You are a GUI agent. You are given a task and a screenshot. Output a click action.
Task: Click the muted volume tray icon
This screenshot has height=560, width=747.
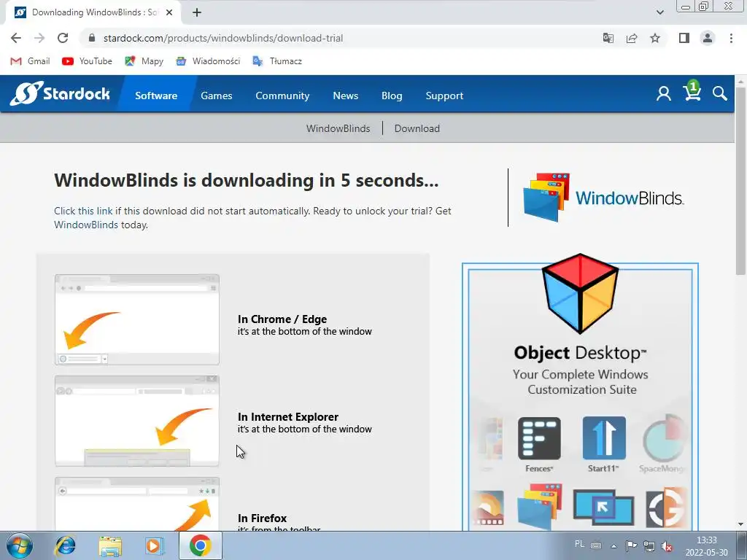(x=667, y=546)
